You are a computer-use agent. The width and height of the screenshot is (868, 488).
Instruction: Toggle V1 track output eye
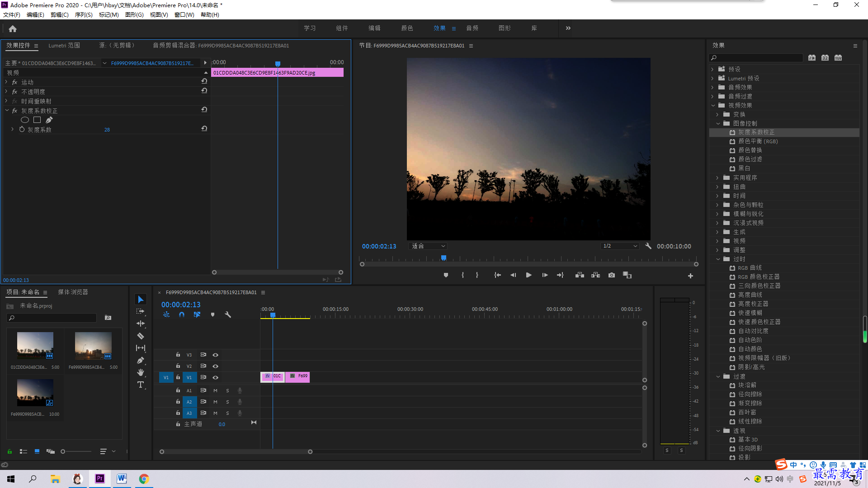[216, 377]
